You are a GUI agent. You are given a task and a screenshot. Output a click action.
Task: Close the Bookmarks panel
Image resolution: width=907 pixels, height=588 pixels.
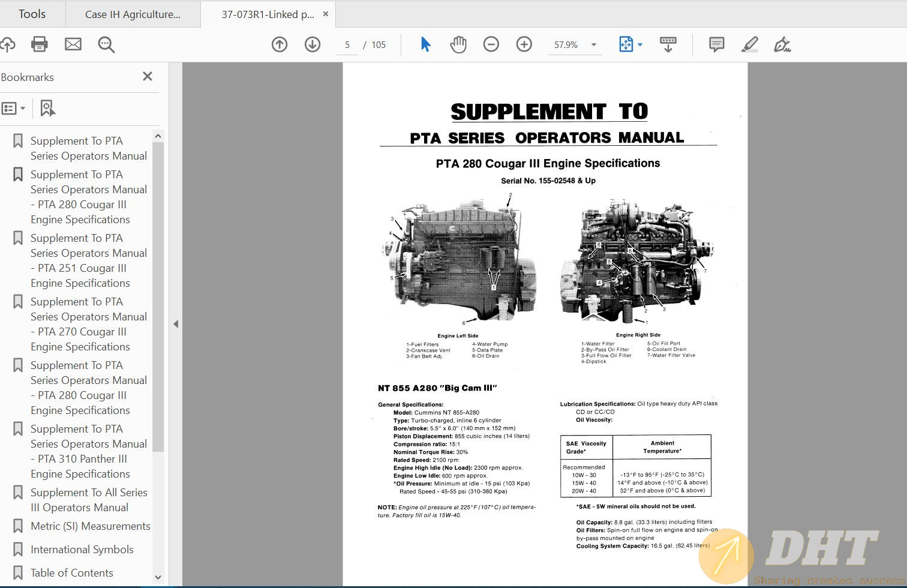[x=148, y=76]
